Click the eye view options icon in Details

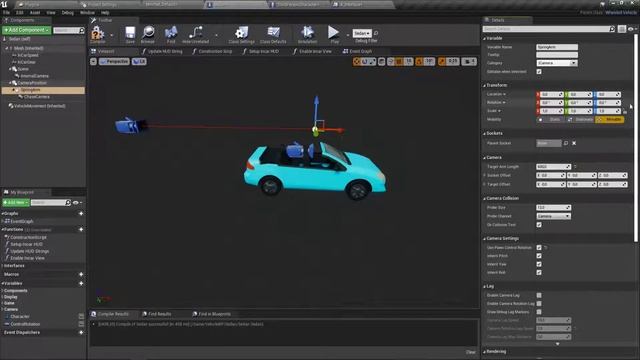631,29
